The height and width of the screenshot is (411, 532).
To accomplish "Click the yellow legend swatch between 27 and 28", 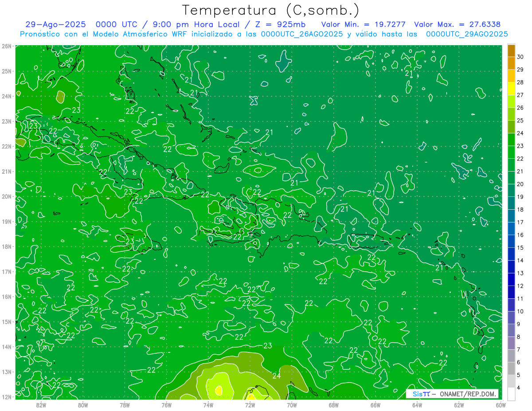I will coord(511,88).
